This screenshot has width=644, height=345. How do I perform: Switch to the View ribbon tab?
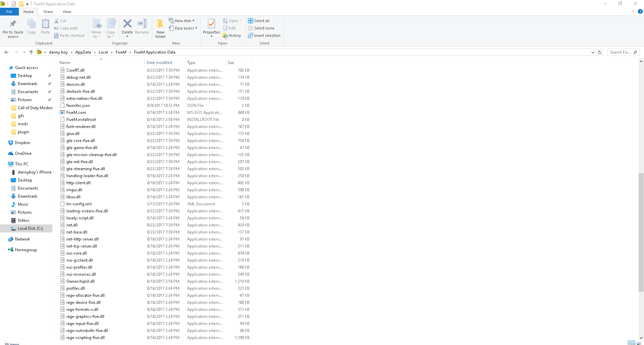point(67,12)
